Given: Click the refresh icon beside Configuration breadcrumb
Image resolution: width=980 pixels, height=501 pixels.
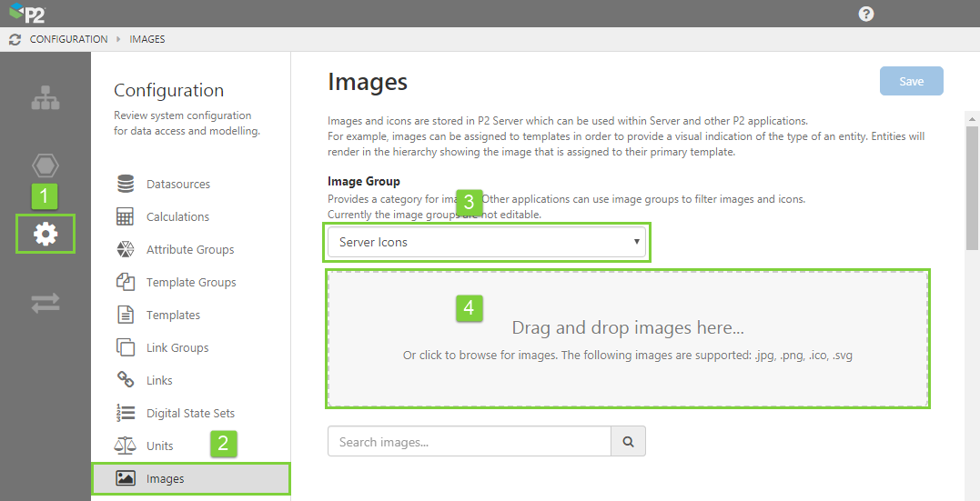Looking at the screenshot, I should 15,40.
